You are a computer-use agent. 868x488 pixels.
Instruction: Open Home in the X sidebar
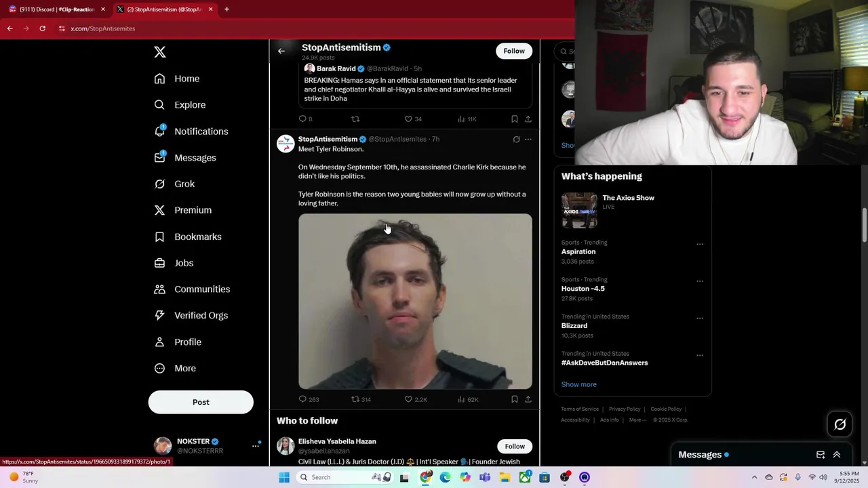tap(177, 79)
